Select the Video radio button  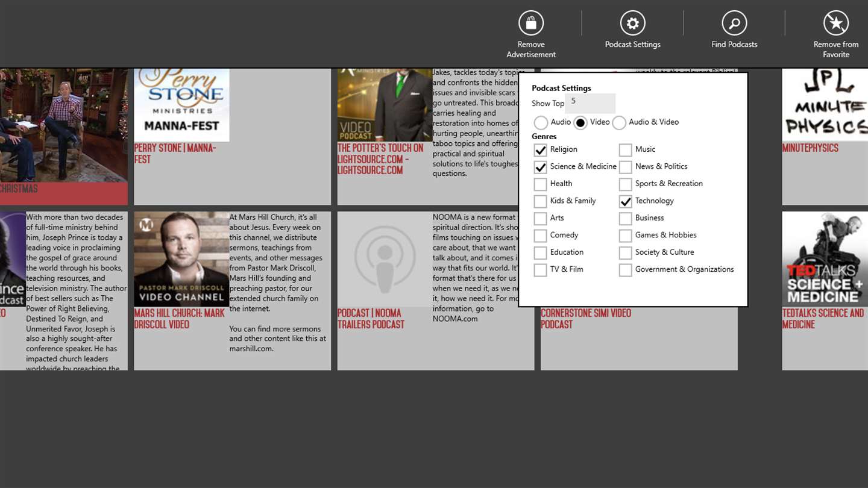(x=580, y=123)
